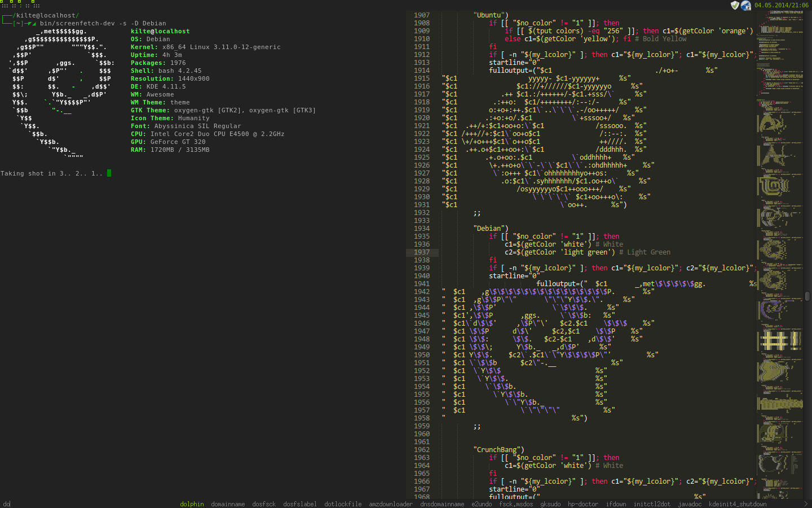
Task: Click the ';;' terminator on line 1932
Action: point(477,213)
